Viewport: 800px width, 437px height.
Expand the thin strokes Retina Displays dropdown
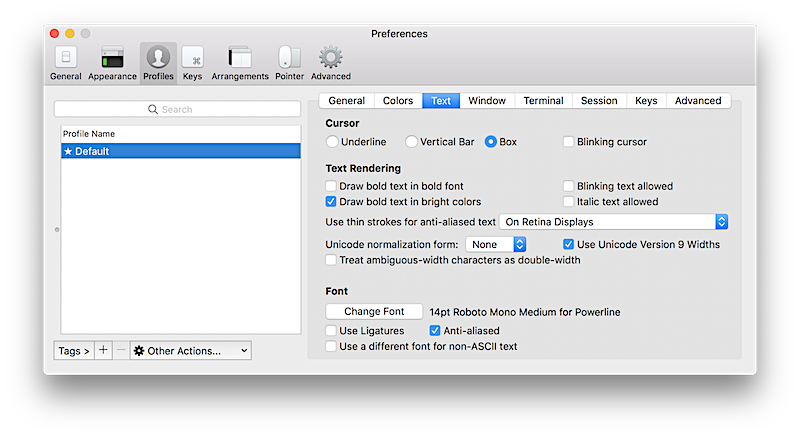click(x=613, y=222)
